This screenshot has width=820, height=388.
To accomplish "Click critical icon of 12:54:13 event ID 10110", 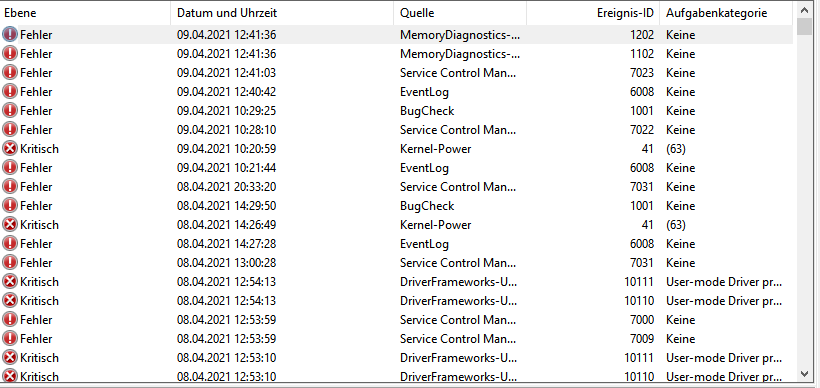I will click(x=9, y=301).
